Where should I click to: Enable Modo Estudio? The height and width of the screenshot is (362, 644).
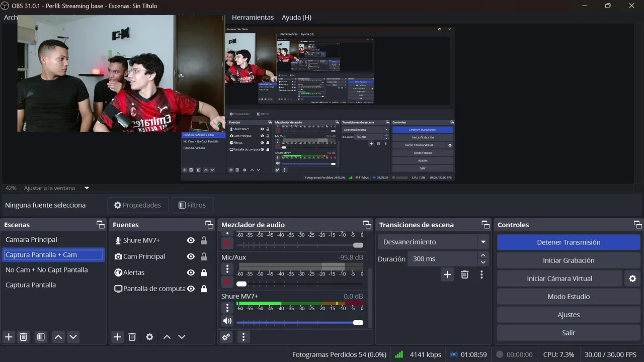(569, 297)
